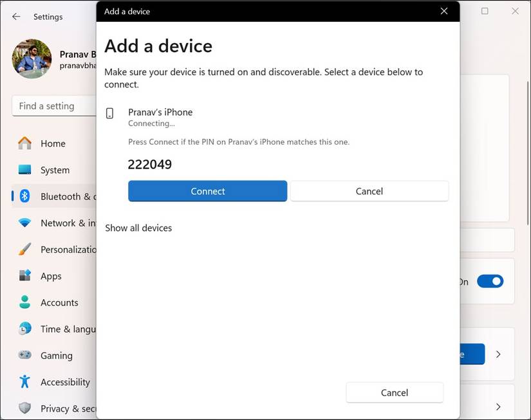Screen dimensions: 531x420
Task: Click the Accessibility figure icon
Action: (24, 381)
